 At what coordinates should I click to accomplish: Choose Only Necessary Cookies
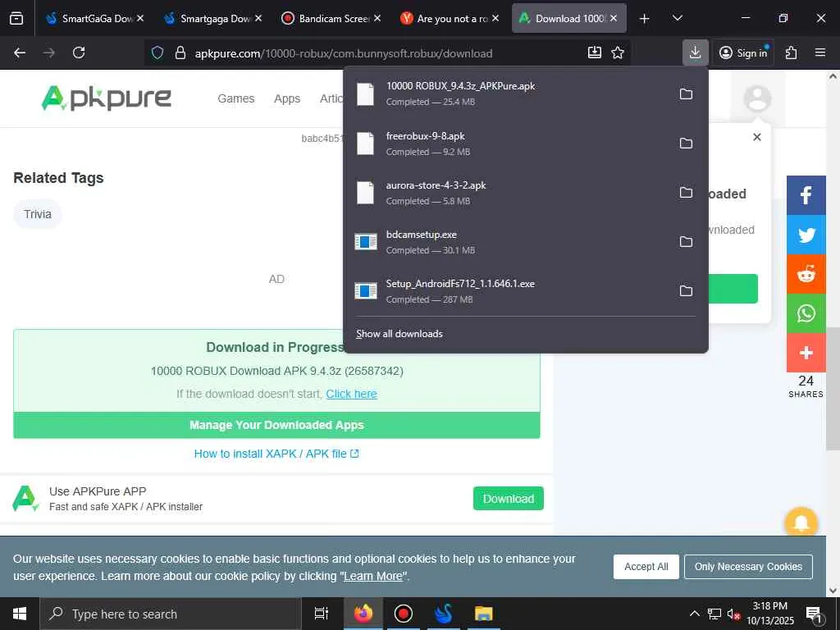(x=748, y=567)
